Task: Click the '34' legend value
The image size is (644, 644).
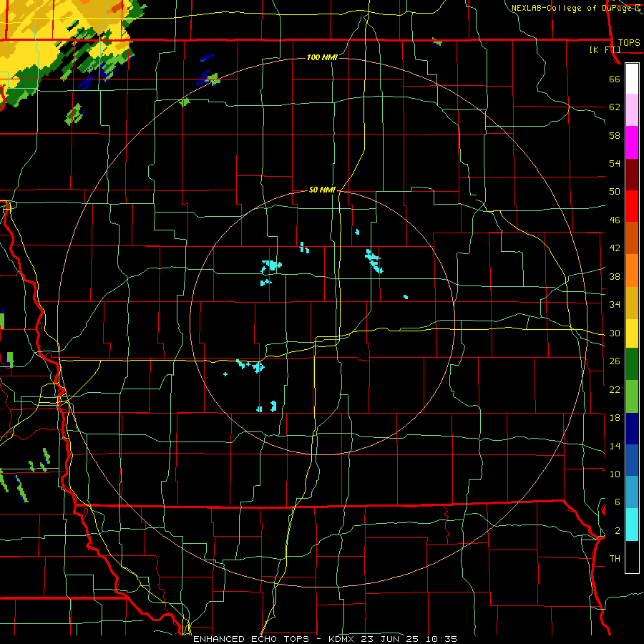Action: tap(615, 305)
